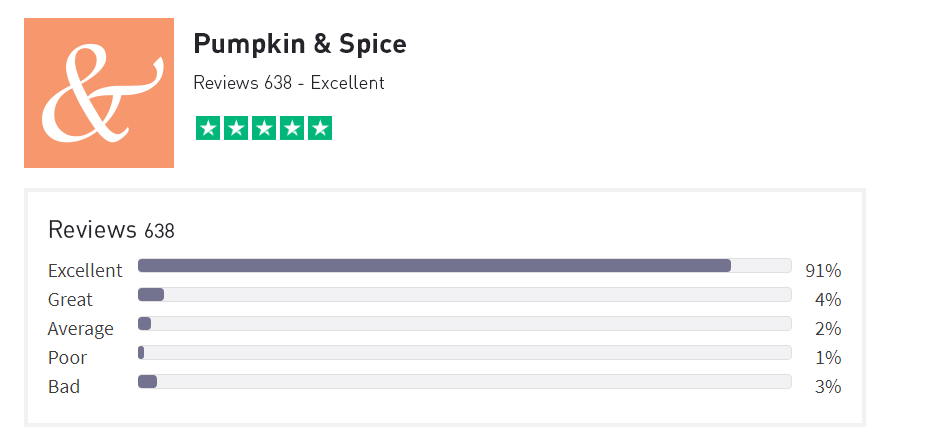Click the 'Reviews 638' panel heading
926x447 pixels.
[x=112, y=230]
